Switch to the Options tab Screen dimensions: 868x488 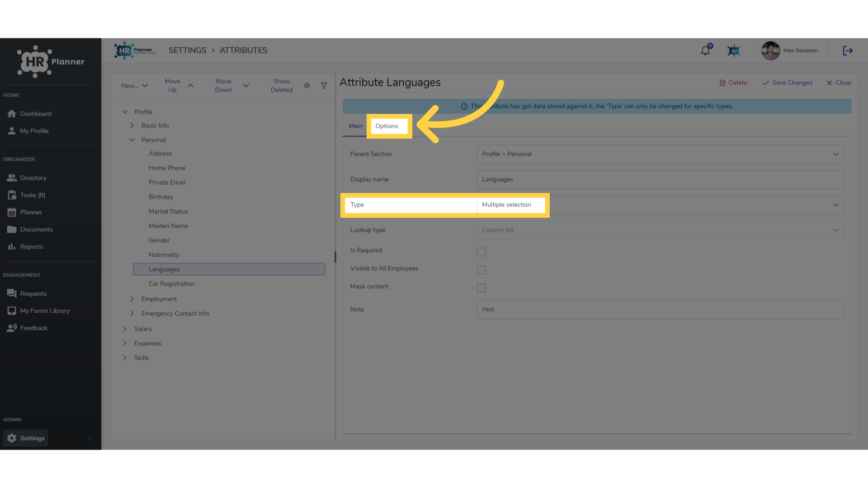pyautogui.click(x=387, y=126)
